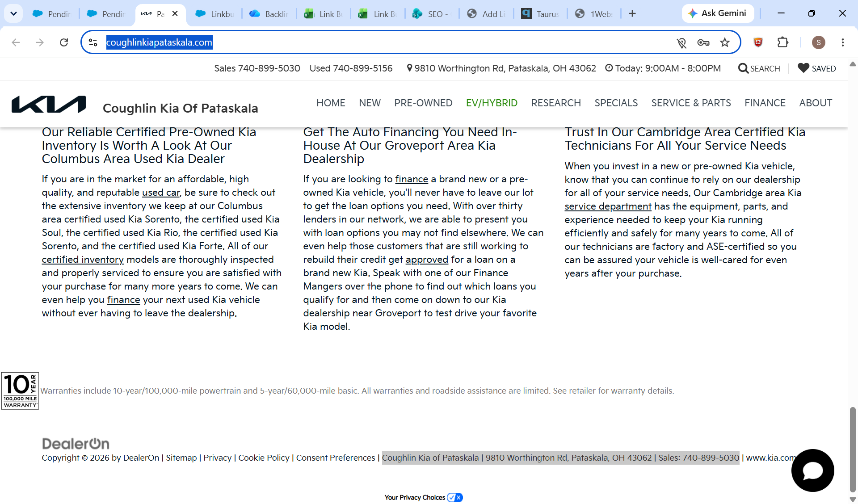Screen dimensions: 858x504
Task: Click the scrollbar up arrow
Action: (853, 64)
